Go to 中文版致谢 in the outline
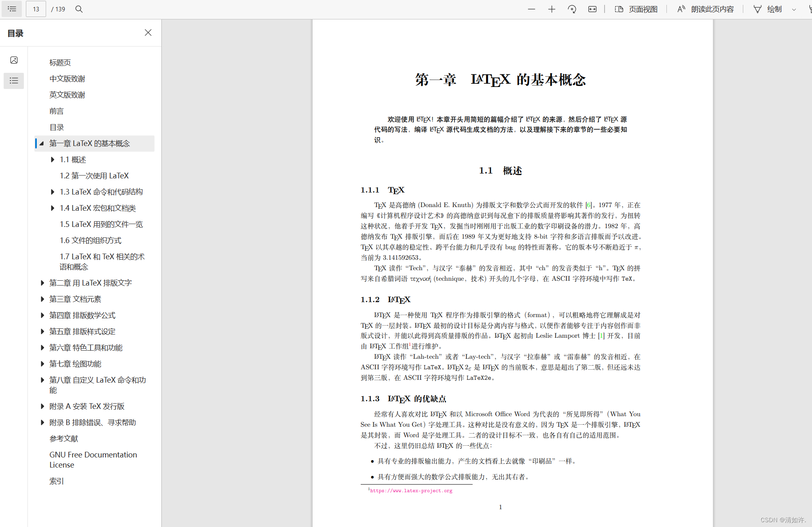Screen dimensions: 812x527 click(x=67, y=78)
